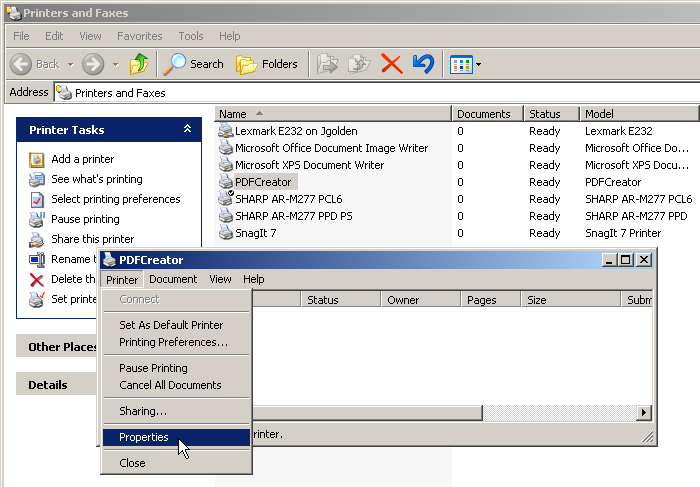Image resolution: width=700 pixels, height=487 pixels.
Task: Toggle the Folders pane button
Action: pyautogui.click(x=267, y=64)
